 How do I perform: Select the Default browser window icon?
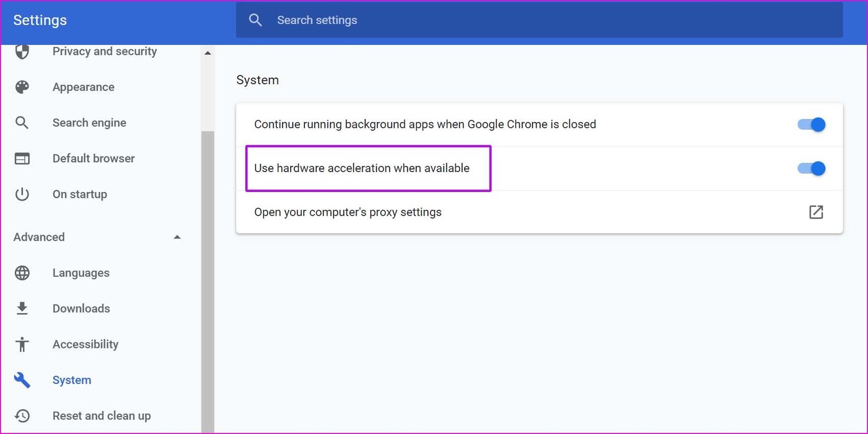pos(22,158)
